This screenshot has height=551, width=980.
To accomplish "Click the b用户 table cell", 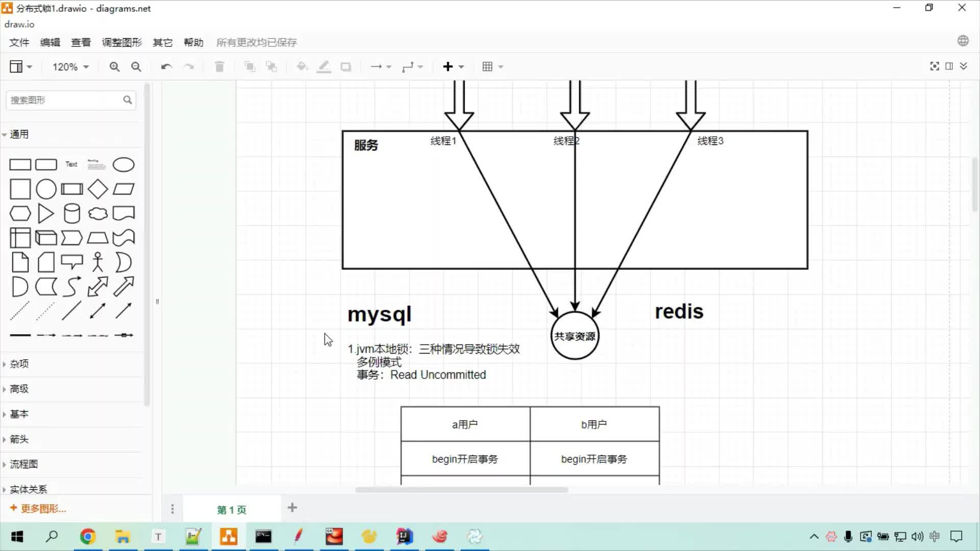I will [595, 424].
